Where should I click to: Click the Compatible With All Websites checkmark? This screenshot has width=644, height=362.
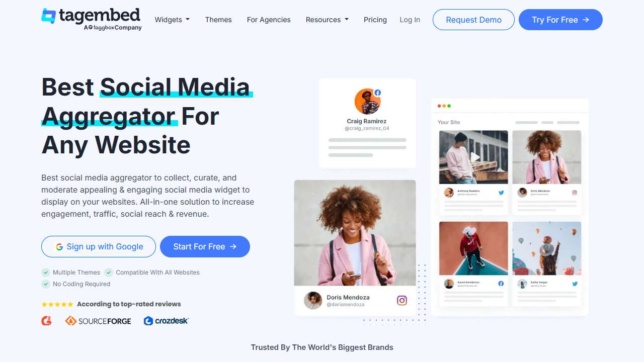[x=109, y=273]
